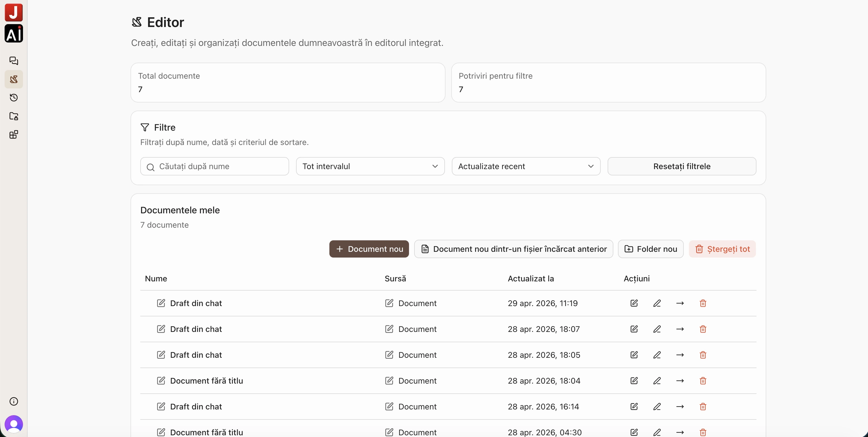
Task: Rename the 28 apr. 16:14 document
Action: (x=657, y=406)
